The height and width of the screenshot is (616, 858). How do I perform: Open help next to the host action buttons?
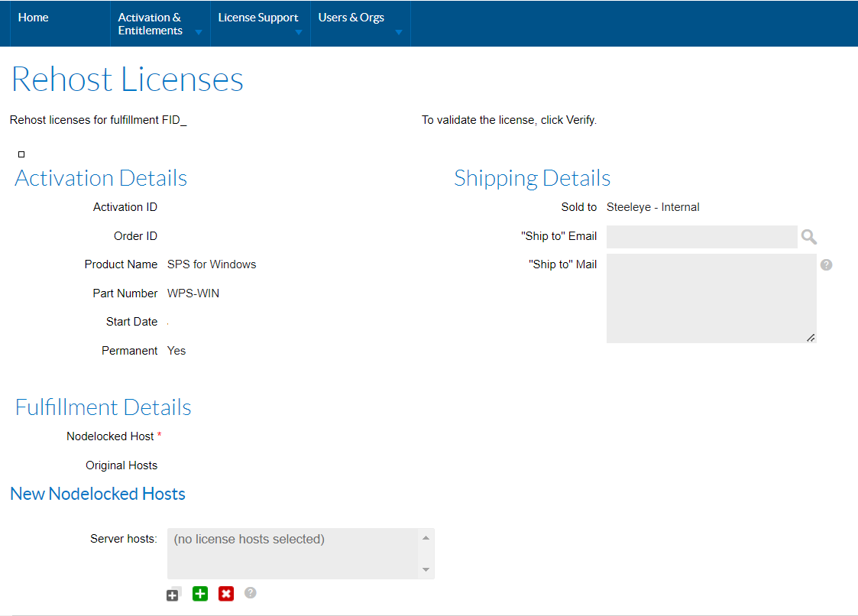250,593
